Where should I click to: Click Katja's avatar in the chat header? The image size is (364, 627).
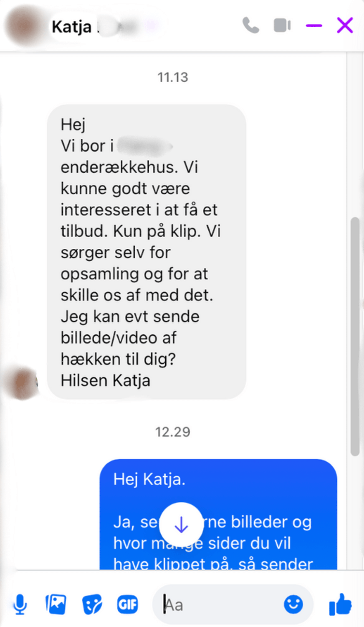(x=24, y=25)
